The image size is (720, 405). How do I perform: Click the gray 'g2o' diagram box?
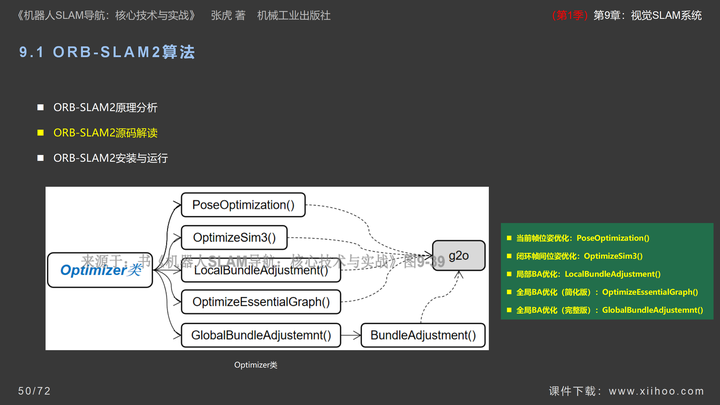click(459, 255)
